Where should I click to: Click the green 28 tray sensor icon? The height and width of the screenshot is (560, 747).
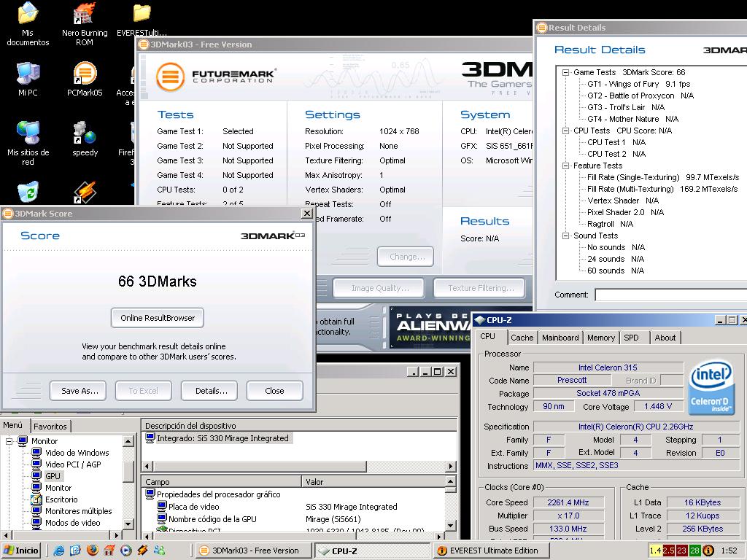click(x=694, y=551)
